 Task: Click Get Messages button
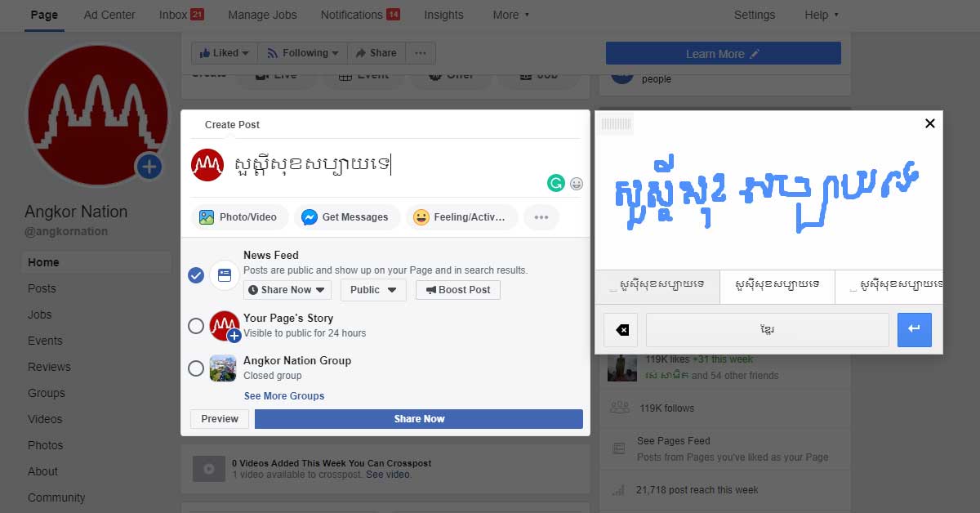pos(347,217)
